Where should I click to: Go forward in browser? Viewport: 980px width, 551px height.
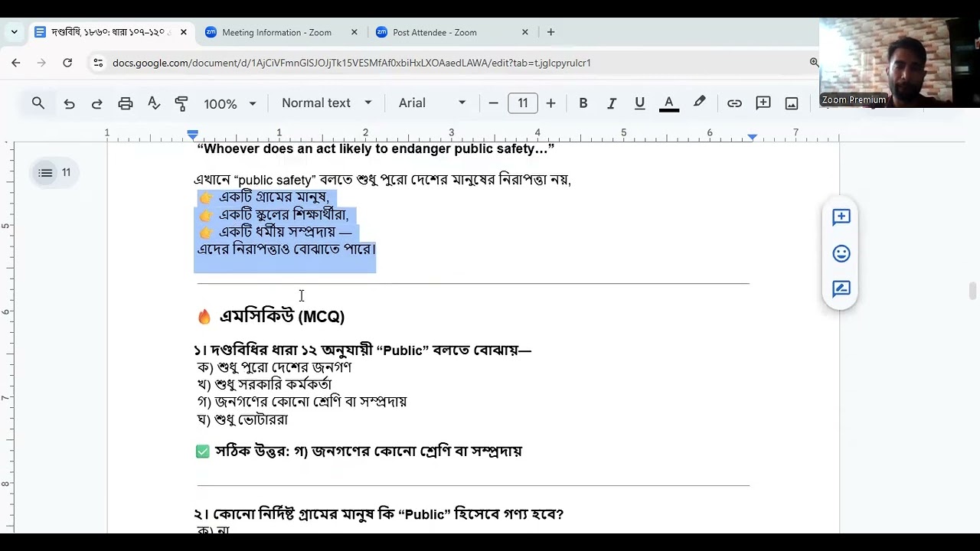click(41, 63)
